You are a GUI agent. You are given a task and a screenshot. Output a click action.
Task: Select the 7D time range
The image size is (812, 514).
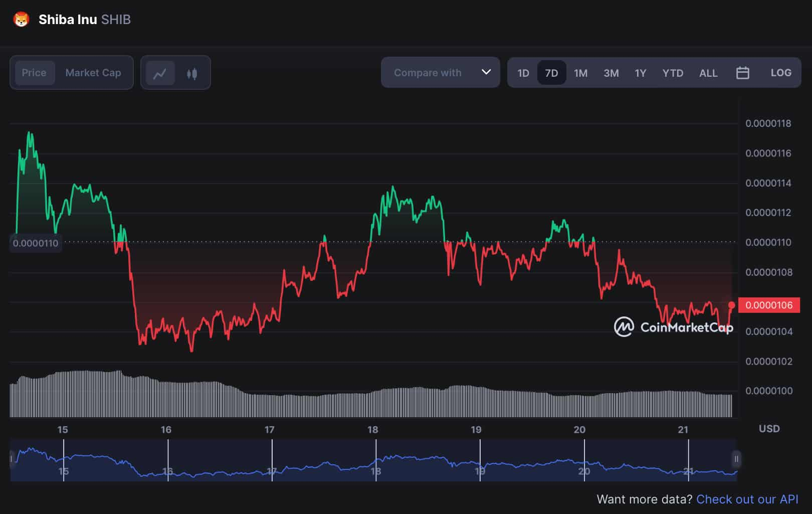pos(551,73)
